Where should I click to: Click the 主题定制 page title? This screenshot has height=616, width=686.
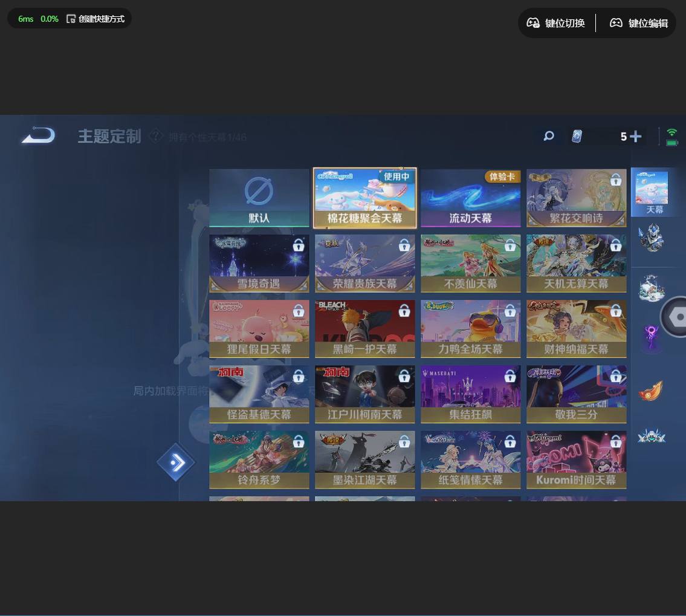pos(109,136)
